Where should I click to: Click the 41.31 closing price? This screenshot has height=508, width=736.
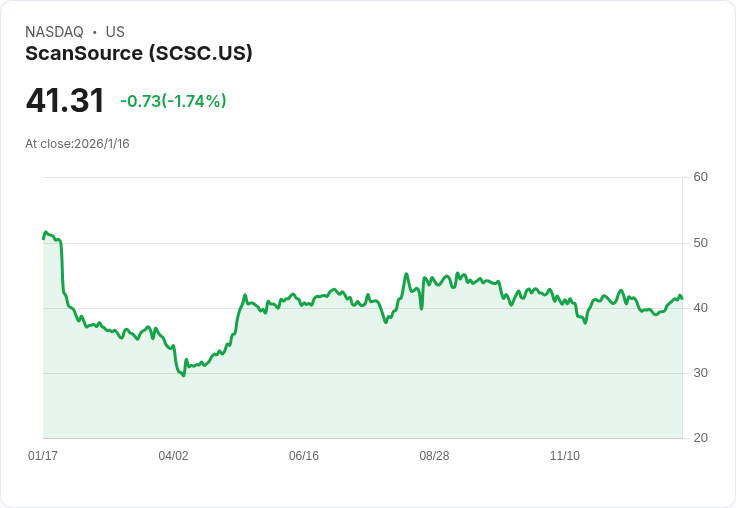(65, 101)
